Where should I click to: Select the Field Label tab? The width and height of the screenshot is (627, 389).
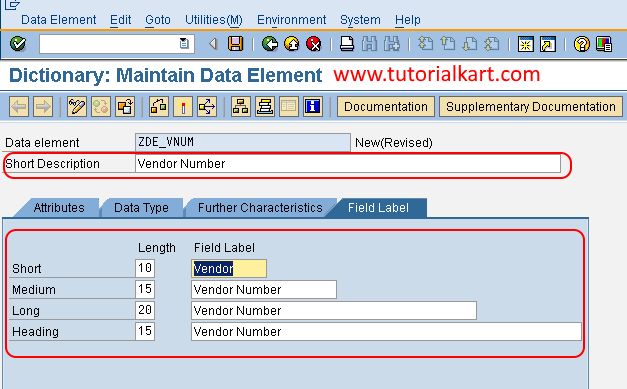click(378, 208)
